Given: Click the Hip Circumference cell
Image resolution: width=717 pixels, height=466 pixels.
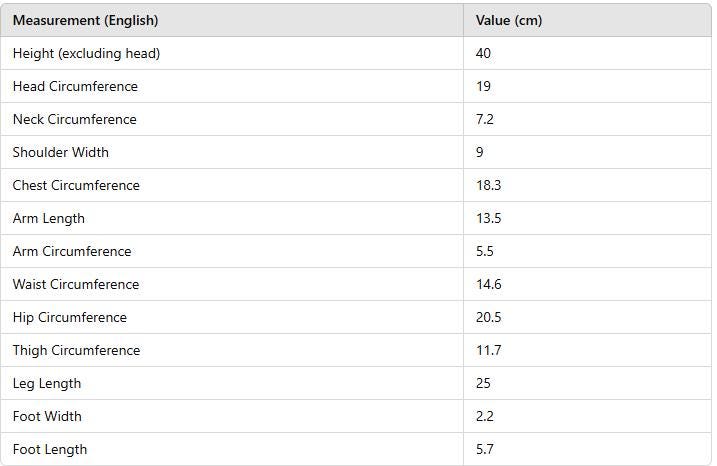Looking at the screenshot, I should coord(70,317).
